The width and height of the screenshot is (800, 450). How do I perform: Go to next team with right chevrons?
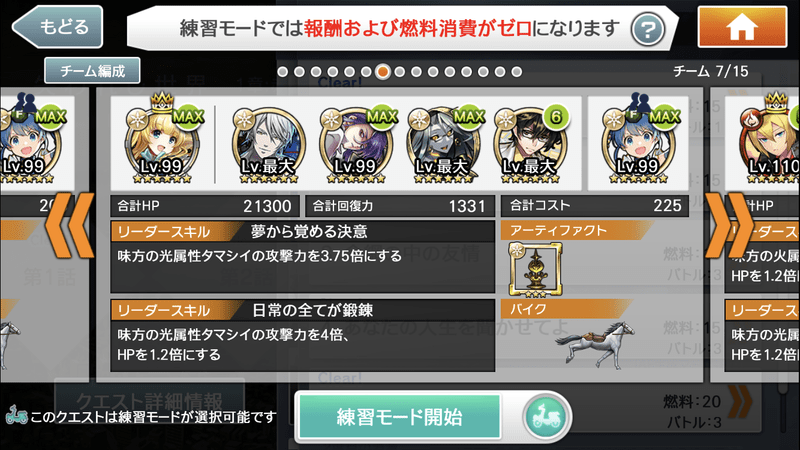(729, 225)
